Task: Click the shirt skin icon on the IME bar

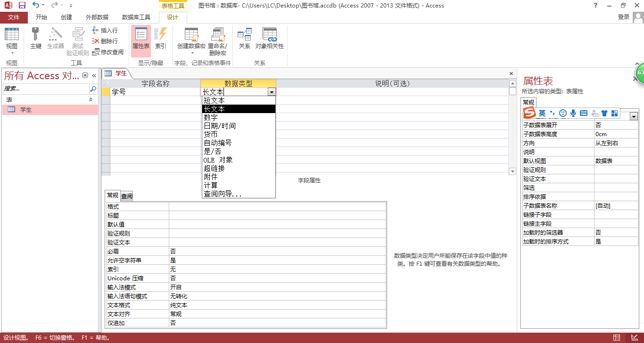Action: (604, 113)
